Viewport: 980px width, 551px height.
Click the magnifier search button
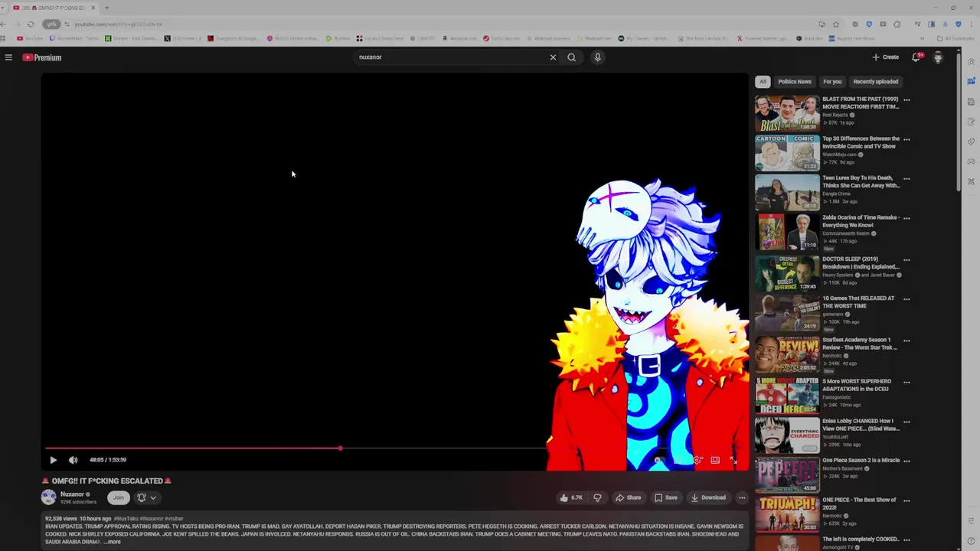click(x=571, y=57)
